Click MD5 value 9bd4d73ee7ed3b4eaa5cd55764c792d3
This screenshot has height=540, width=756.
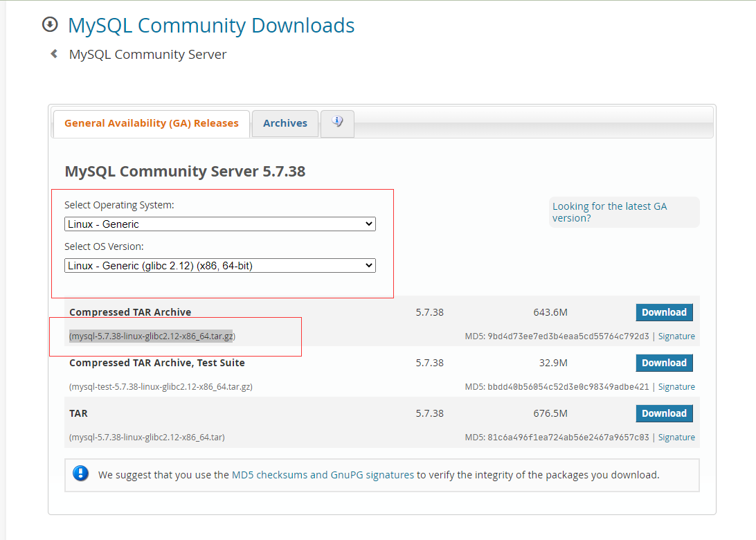pos(568,336)
